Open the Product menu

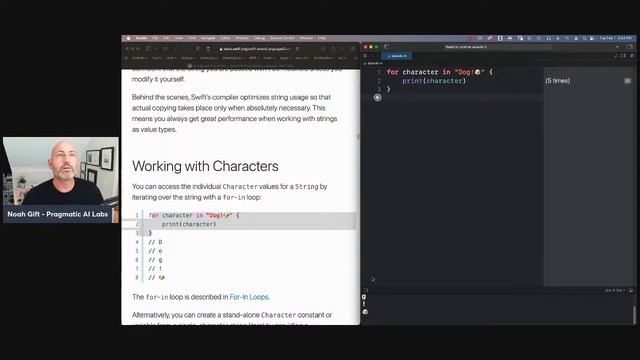(x=242, y=38)
